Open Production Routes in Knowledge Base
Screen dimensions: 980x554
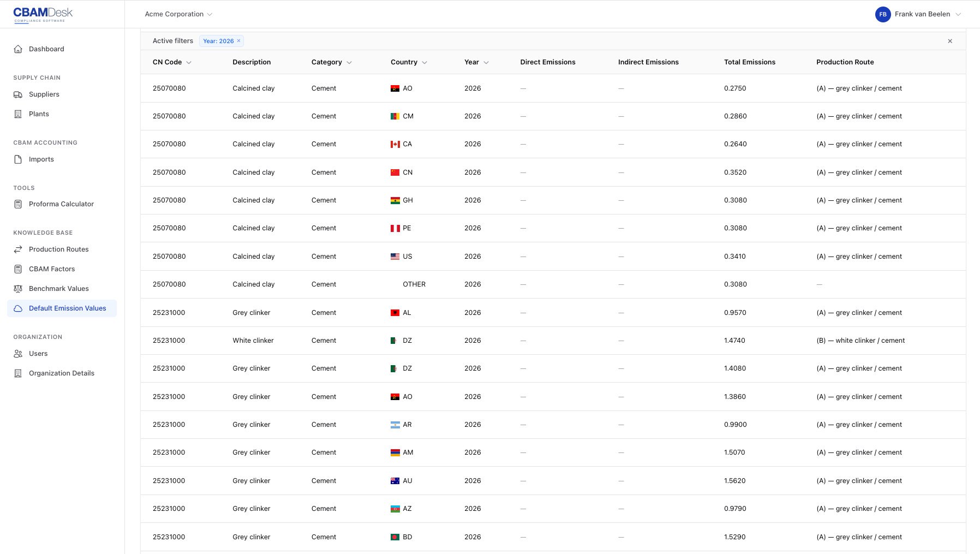19,249
